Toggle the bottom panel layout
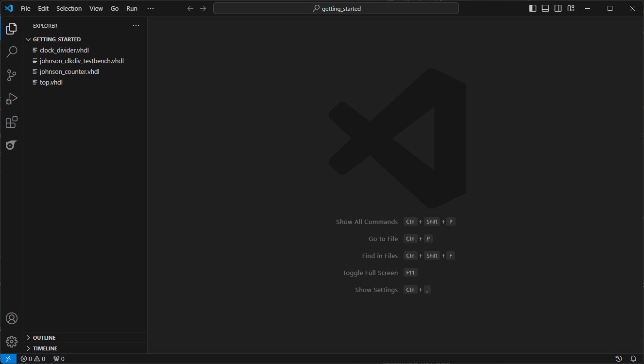This screenshot has width=644, height=364. tap(545, 8)
